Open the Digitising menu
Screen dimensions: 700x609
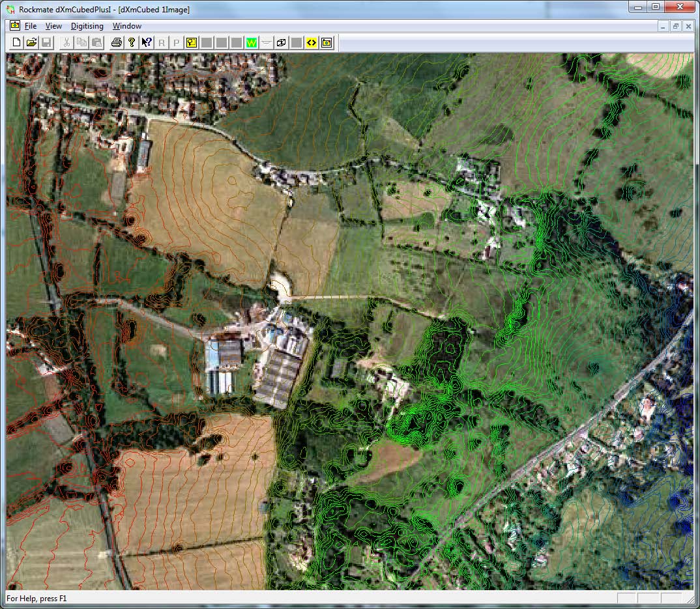[87, 26]
